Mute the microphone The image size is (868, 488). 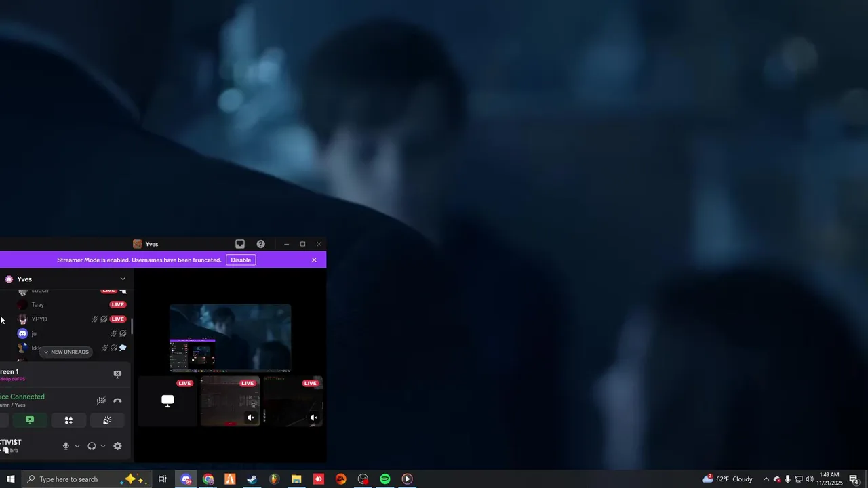[x=66, y=446]
